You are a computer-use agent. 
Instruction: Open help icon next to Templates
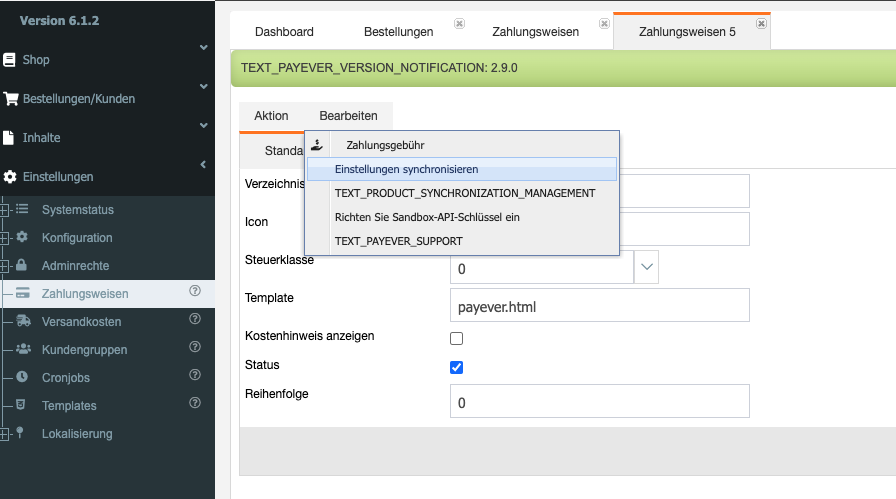195,403
